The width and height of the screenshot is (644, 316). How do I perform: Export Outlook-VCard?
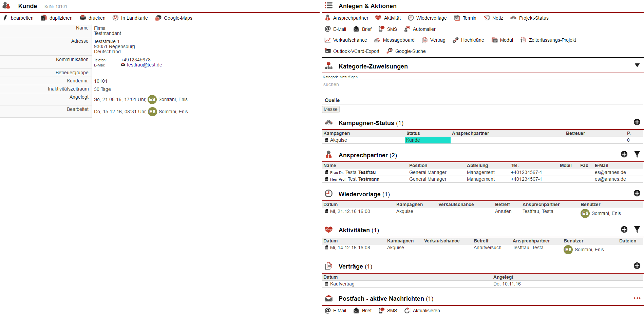point(352,51)
